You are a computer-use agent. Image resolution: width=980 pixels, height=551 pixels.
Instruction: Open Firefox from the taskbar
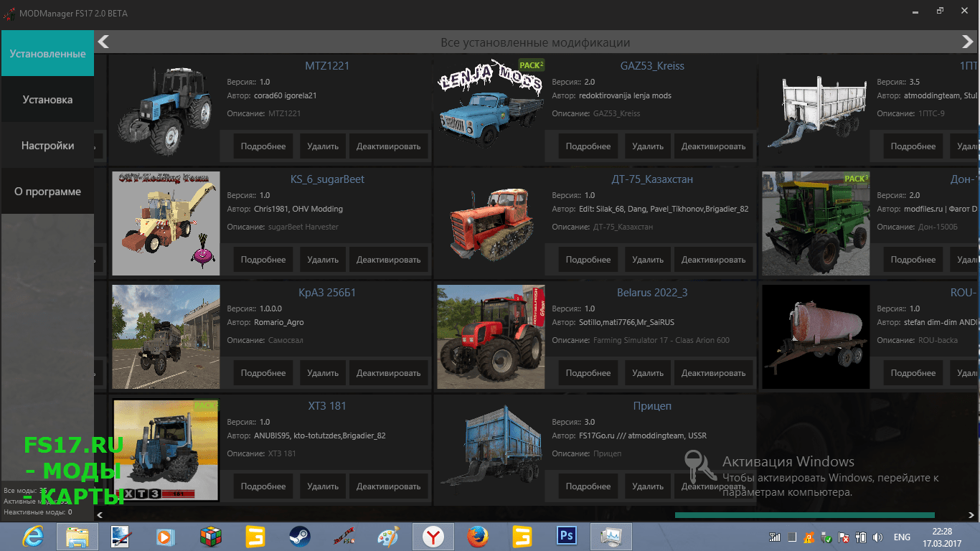click(476, 537)
